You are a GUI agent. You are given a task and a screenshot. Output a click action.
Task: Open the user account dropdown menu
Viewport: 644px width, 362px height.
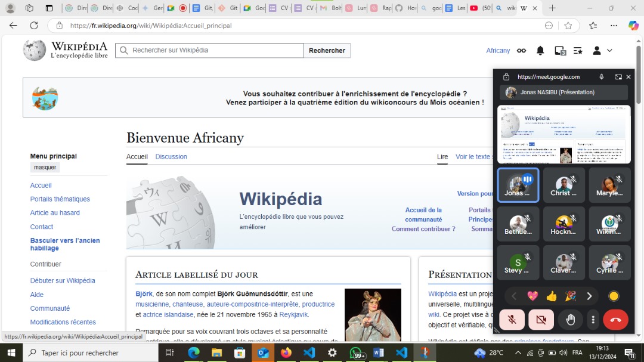coord(602,51)
